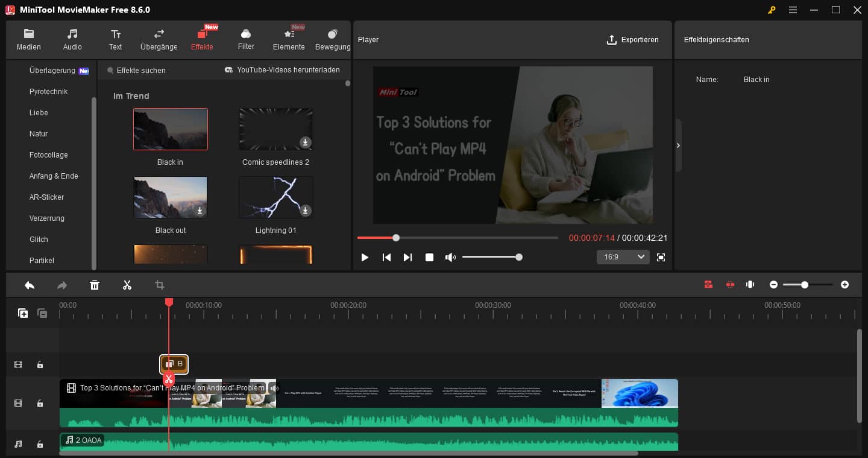The image size is (868, 458).
Task: Remove a track from timeline
Action: coord(42,313)
